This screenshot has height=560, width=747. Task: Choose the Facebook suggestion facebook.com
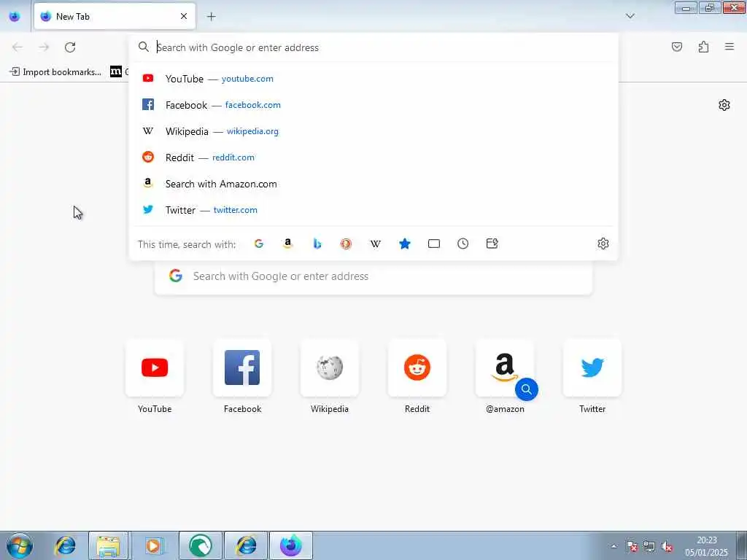373,105
